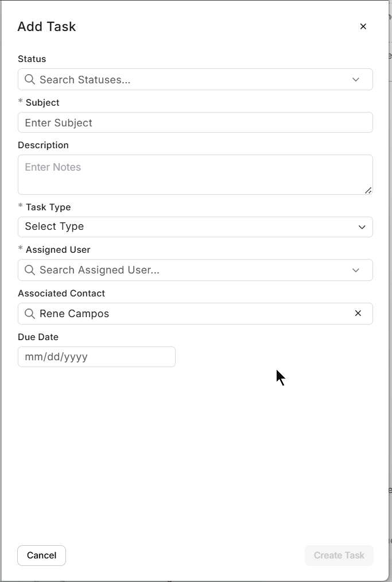Clear Rene Campos using the X icon
Viewport: 392px width, 582px height.
[358, 314]
